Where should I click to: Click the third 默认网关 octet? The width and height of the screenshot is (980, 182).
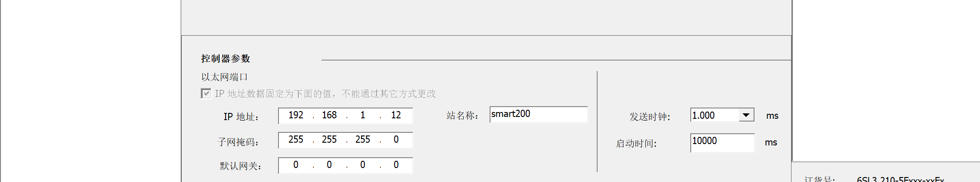tap(363, 165)
